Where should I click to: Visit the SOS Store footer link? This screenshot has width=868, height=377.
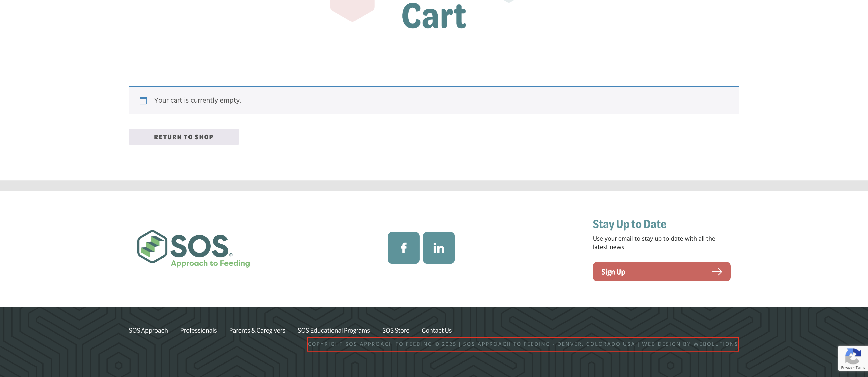click(x=396, y=331)
